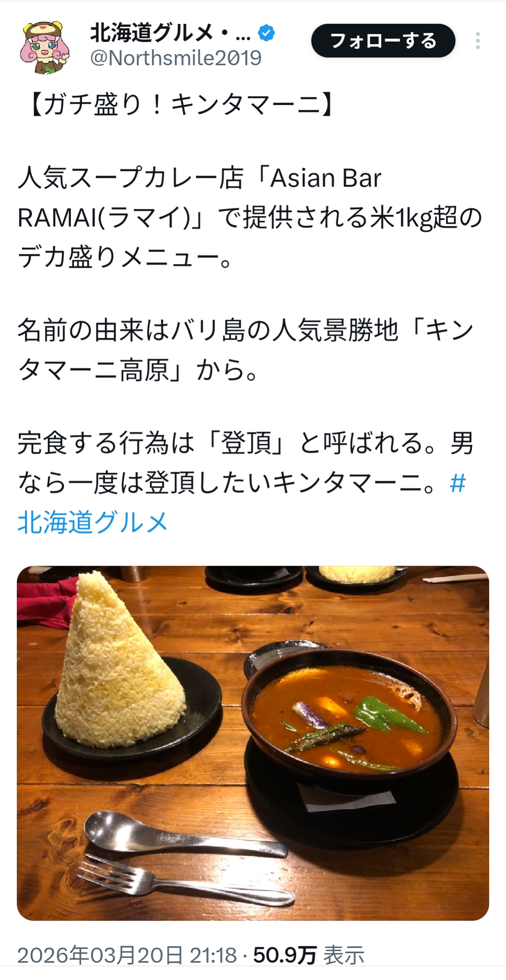
Task: Click the fork in the photo
Action: 185,881
